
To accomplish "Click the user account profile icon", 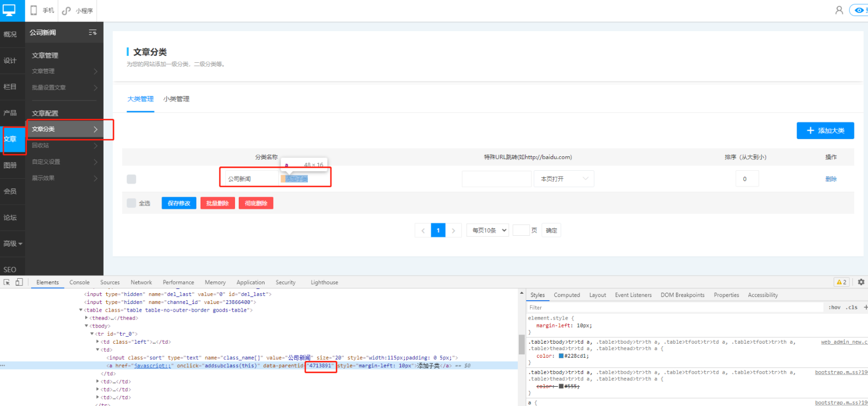I will pyautogui.click(x=839, y=10).
